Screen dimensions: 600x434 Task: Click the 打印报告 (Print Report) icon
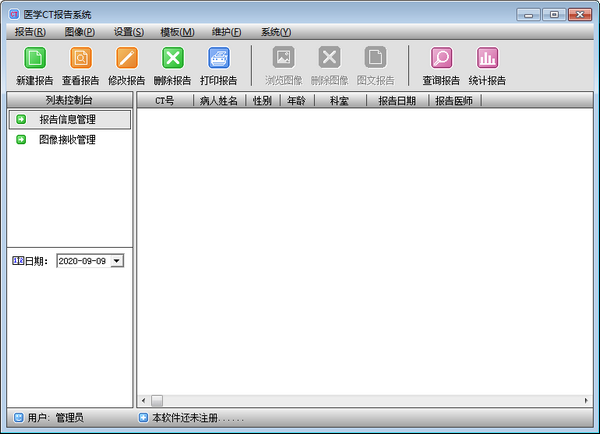click(x=218, y=58)
